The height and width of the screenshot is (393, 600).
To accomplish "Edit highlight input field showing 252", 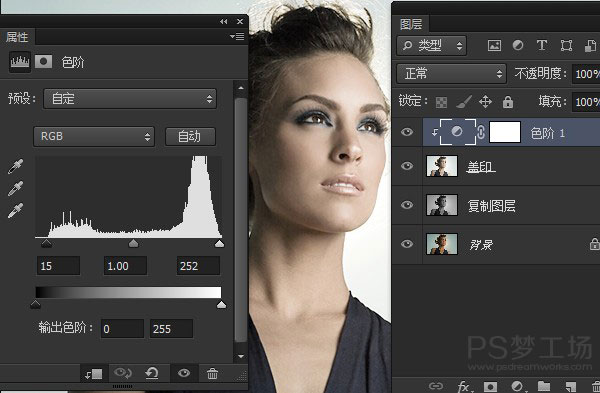I will 198,266.
